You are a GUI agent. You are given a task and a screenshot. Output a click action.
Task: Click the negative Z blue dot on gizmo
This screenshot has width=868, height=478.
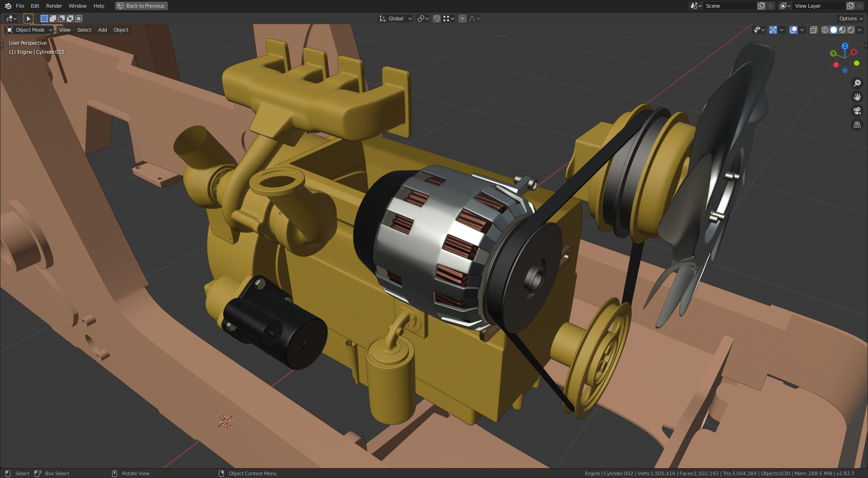(x=845, y=71)
